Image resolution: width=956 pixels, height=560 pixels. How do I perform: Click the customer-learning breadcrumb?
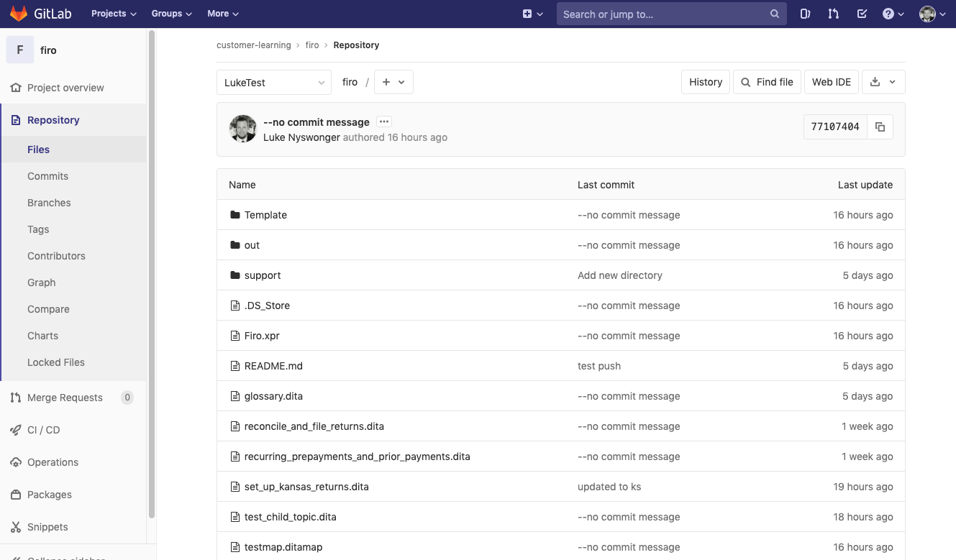[x=254, y=45]
